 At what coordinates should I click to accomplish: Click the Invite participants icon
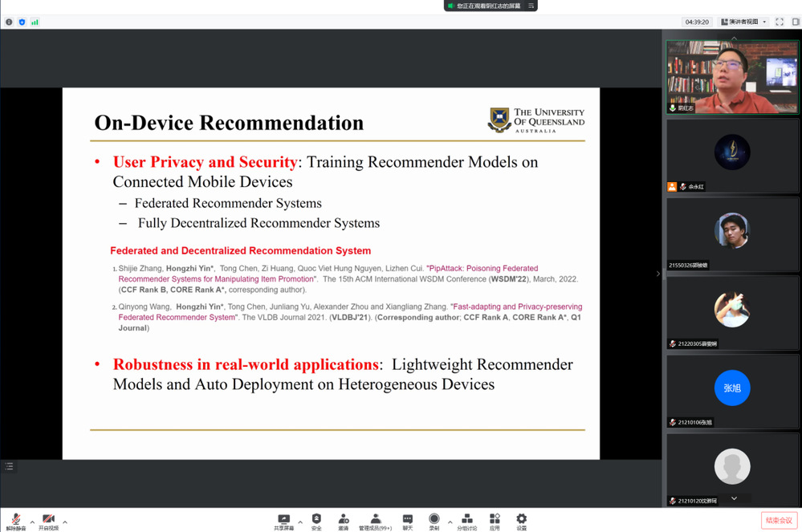[344, 522]
